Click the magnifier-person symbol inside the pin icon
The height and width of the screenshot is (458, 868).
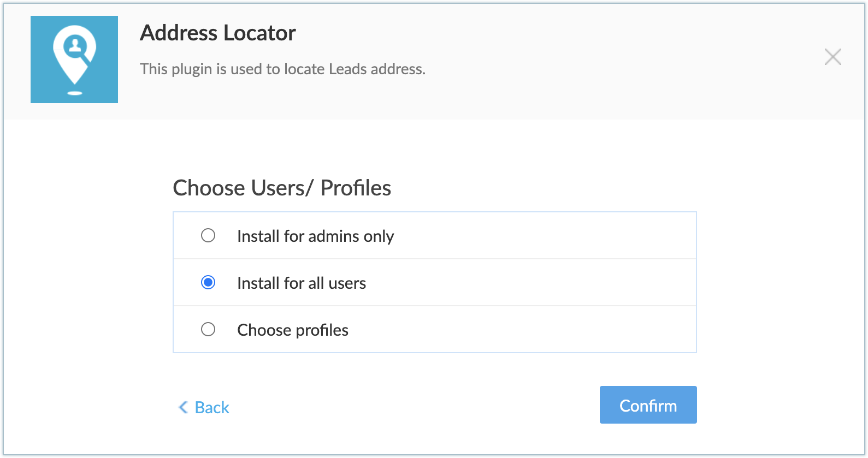[x=75, y=47]
